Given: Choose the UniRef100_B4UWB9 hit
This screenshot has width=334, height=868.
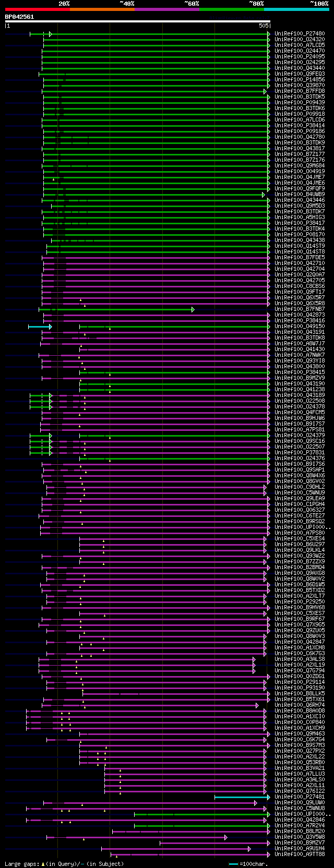Looking at the screenshot, I should 300,195.
